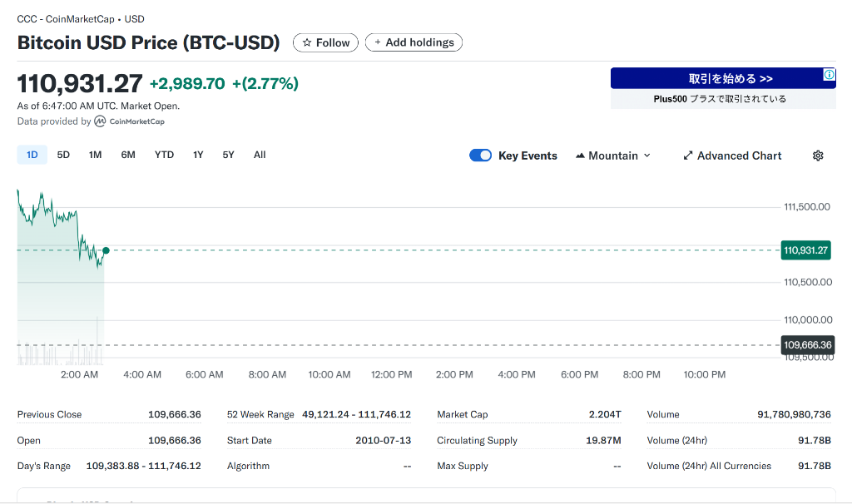
Task: Open the Advanced Chart view
Action: [x=732, y=156]
